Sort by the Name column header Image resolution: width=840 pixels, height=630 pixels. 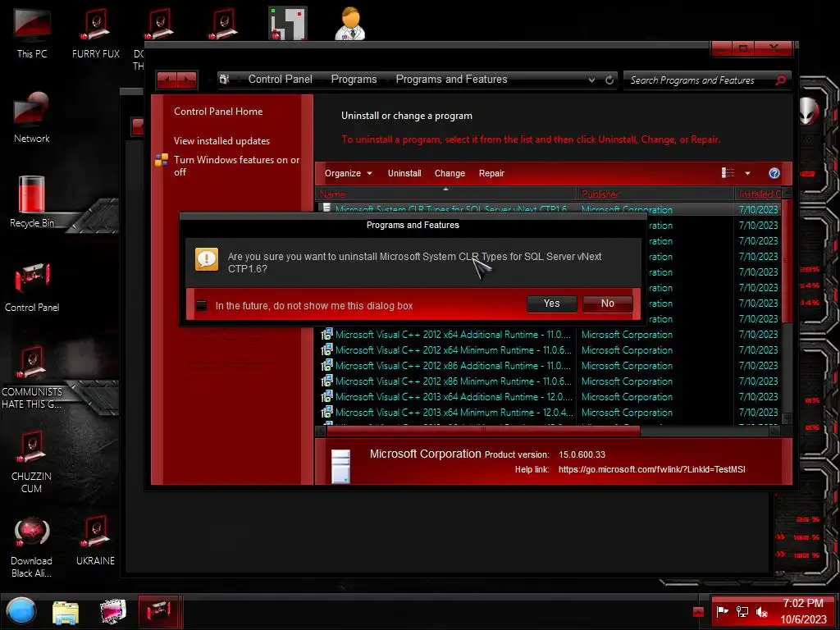pos(446,194)
